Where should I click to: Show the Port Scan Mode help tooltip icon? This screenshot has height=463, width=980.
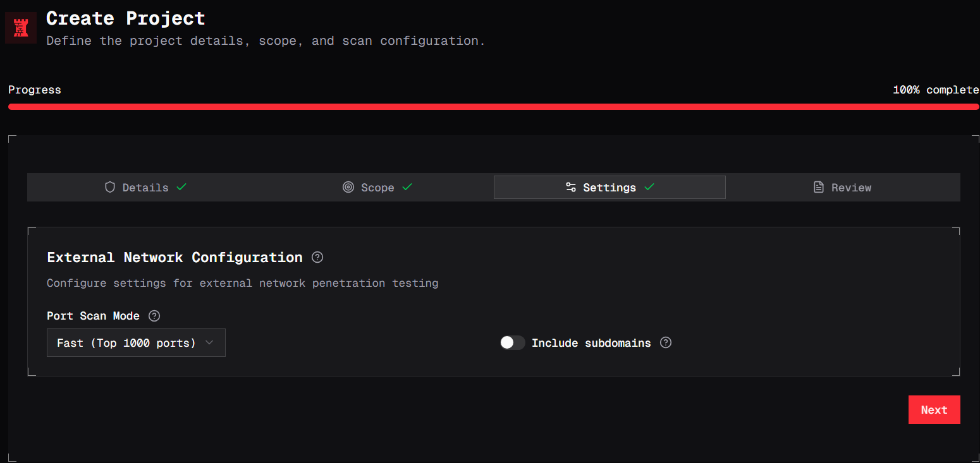[x=154, y=316]
